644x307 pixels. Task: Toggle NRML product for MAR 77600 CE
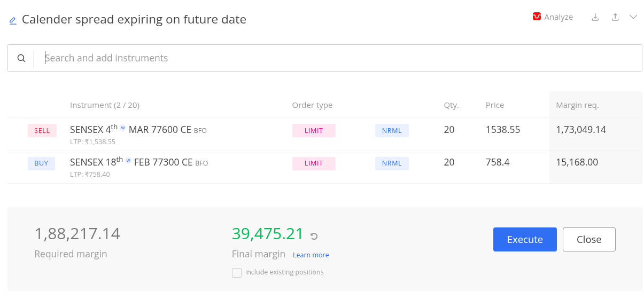[392, 131]
